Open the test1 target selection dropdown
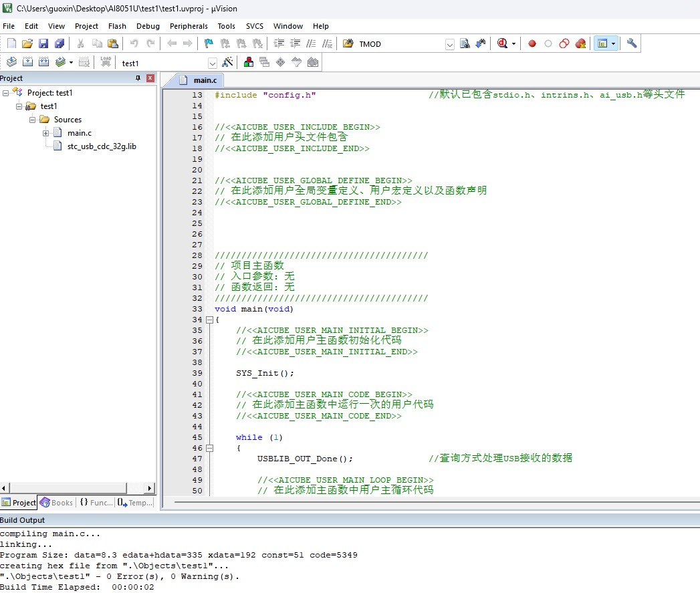 pyautogui.click(x=213, y=63)
